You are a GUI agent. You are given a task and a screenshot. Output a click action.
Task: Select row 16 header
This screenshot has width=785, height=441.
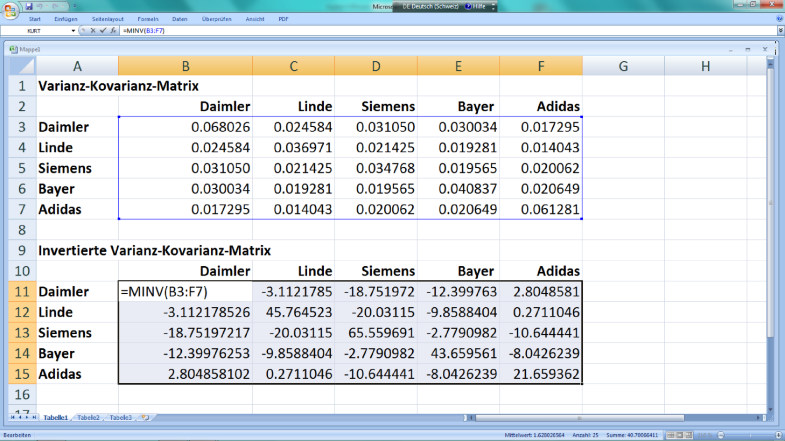22,394
